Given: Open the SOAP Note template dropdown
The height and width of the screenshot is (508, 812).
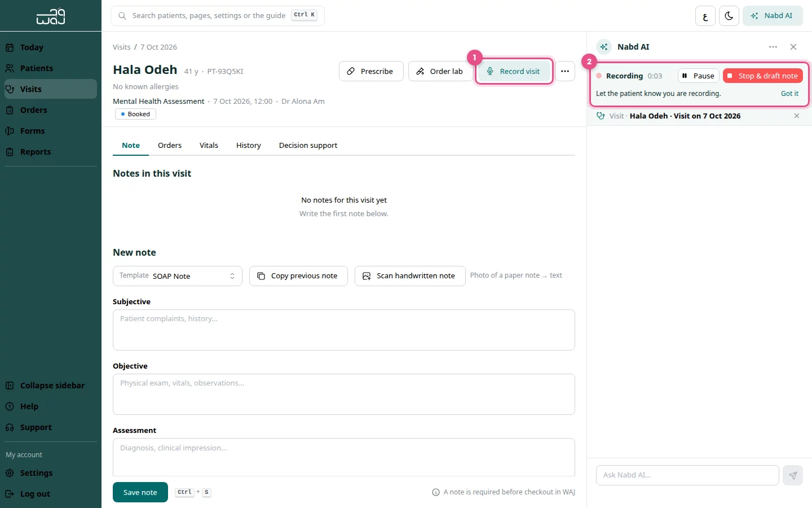Looking at the screenshot, I should point(178,276).
